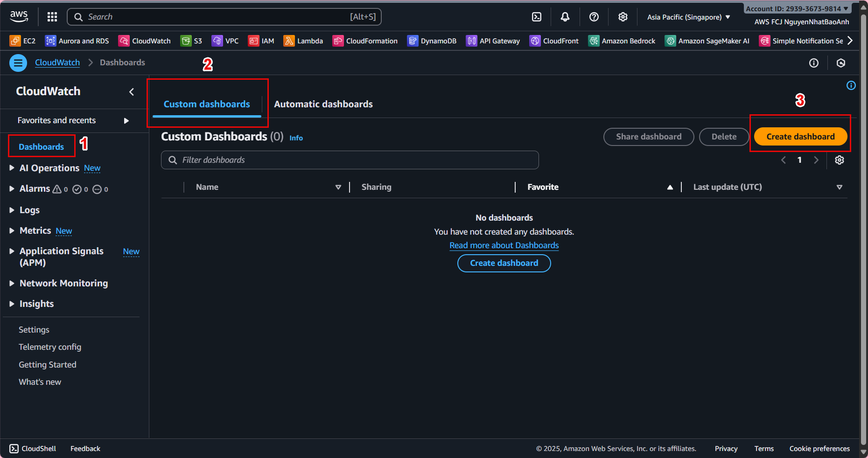This screenshot has height=458, width=868.
Task: Open Settings in the sidebar
Action: pos(34,330)
